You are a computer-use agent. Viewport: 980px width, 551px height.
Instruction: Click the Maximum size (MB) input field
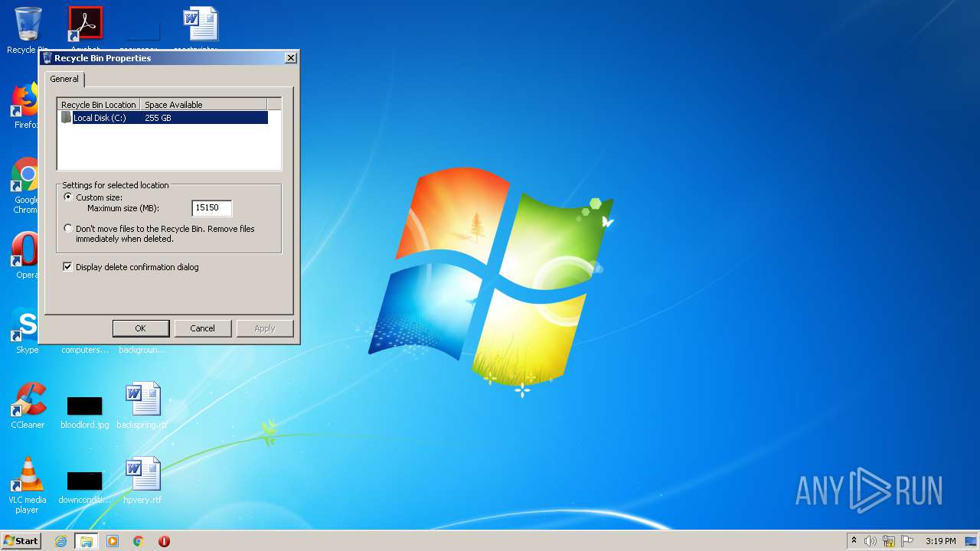point(211,207)
